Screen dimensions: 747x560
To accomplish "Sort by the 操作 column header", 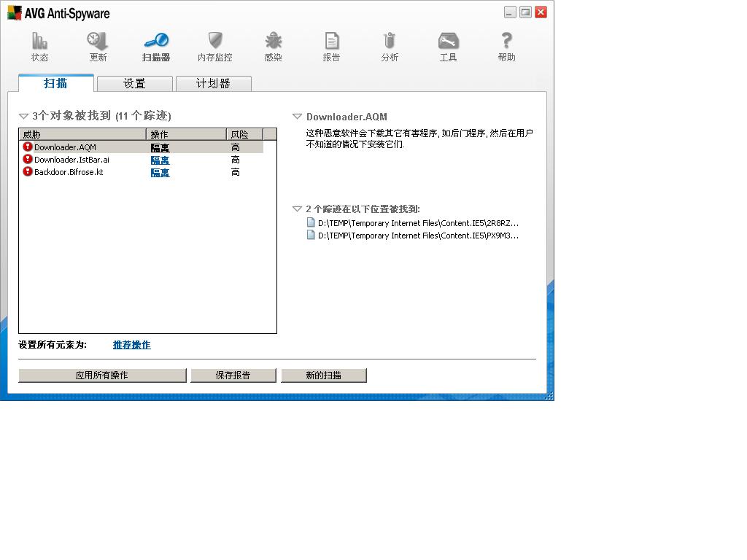I will pos(186,134).
